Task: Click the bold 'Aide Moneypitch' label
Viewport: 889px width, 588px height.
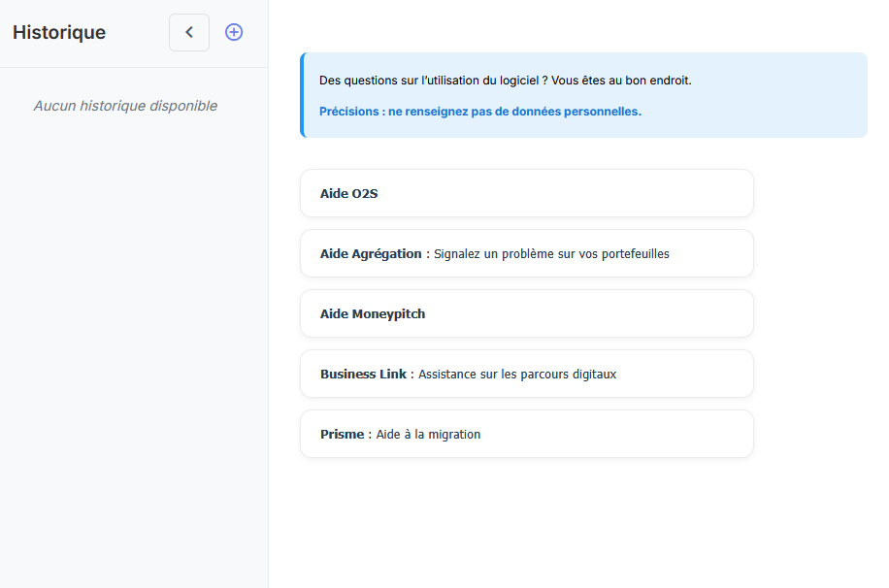Action: [x=373, y=314]
